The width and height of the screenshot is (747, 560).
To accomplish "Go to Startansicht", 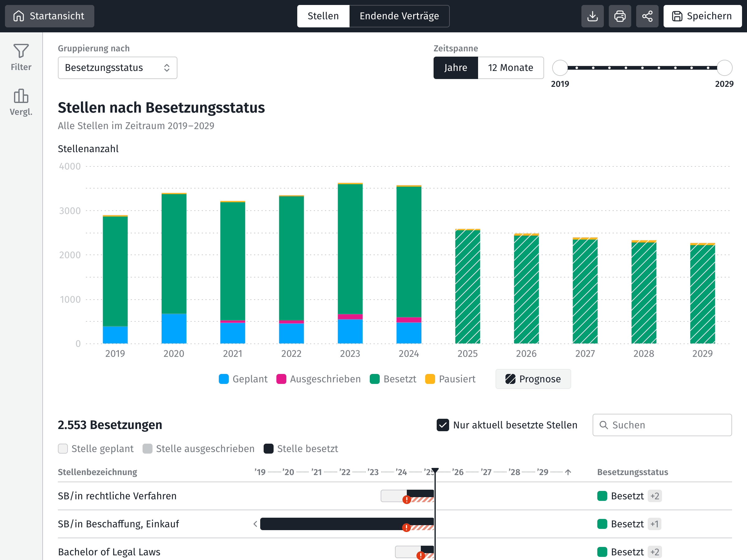I will pyautogui.click(x=49, y=16).
